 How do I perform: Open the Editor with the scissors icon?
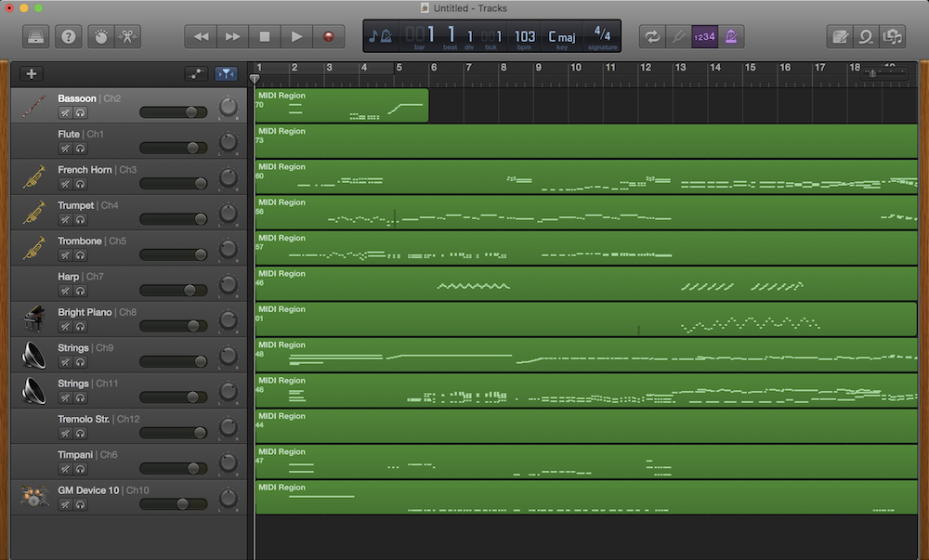(129, 36)
